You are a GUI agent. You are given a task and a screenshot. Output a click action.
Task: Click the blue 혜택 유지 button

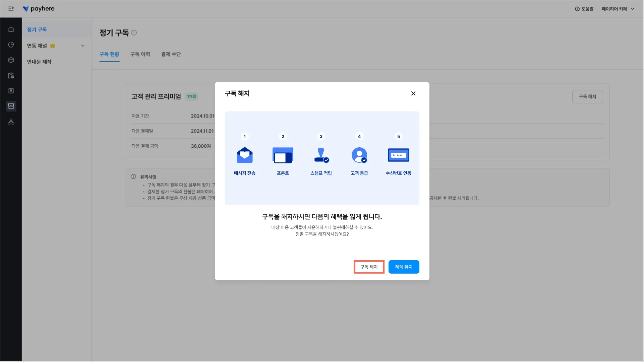tap(404, 267)
